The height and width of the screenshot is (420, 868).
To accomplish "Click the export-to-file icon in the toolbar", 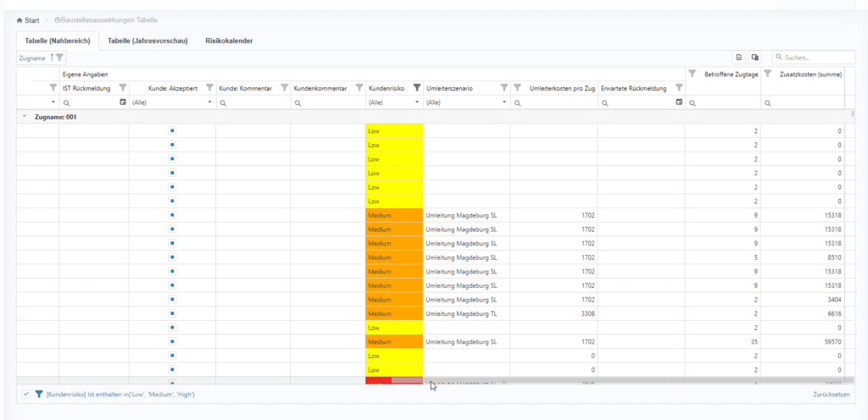I will [x=739, y=58].
